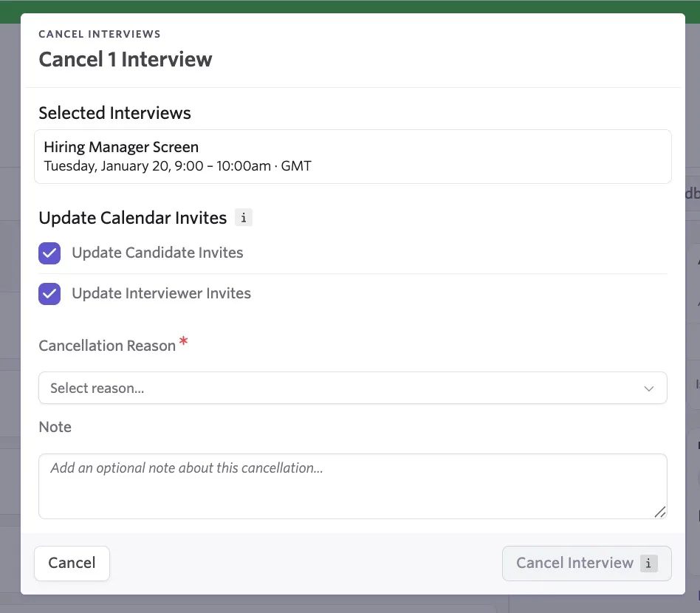The width and height of the screenshot is (700, 613).
Task: Click the Update Calendar Invites heading
Action: 133,218
